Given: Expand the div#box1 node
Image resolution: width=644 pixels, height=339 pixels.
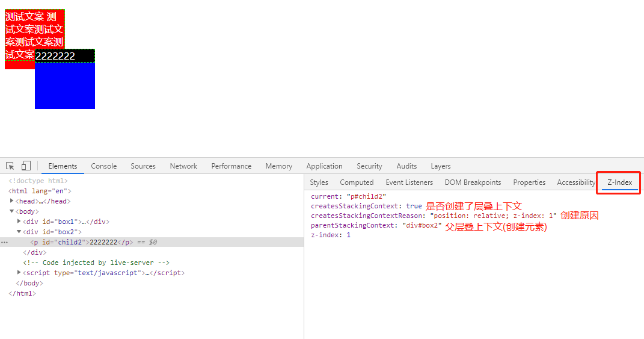Looking at the screenshot, I should pos(19,222).
